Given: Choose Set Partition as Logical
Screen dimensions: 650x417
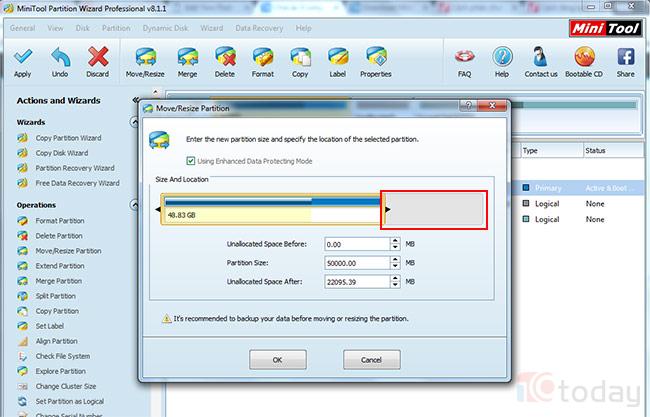Looking at the screenshot, I should click(x=70, y=401).
